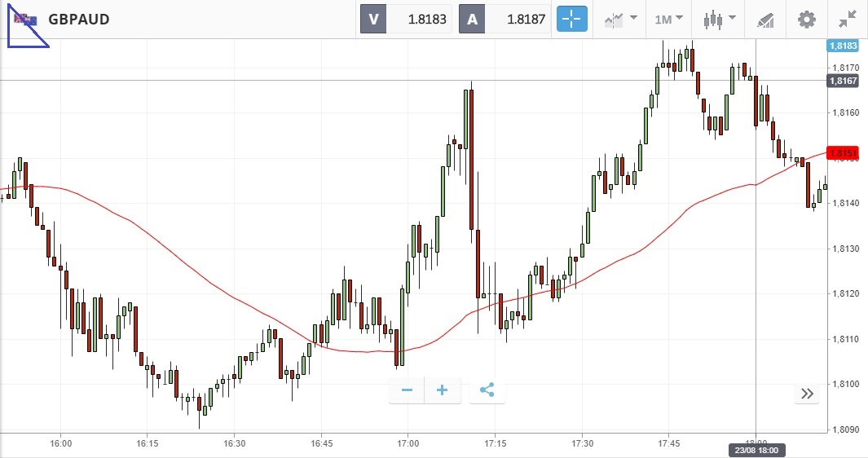
Task: Open the candlestick chart type dropdown
Action: tap(720, 19)
